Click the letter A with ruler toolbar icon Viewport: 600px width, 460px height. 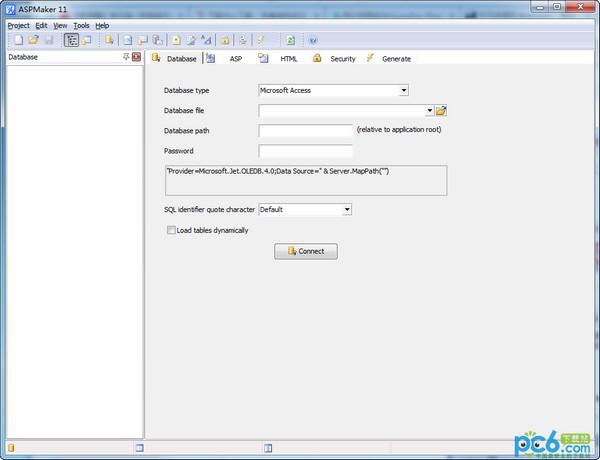pos(206,40)
